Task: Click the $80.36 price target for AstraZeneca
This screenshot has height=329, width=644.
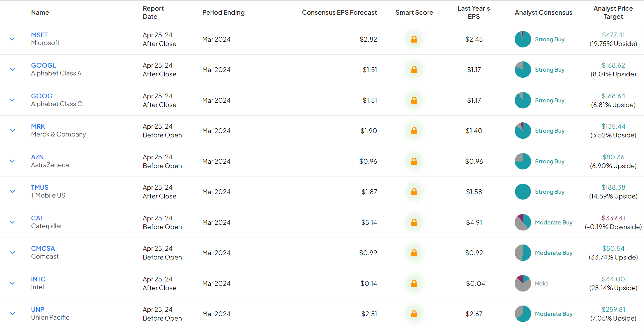Action: coord(613,157)
